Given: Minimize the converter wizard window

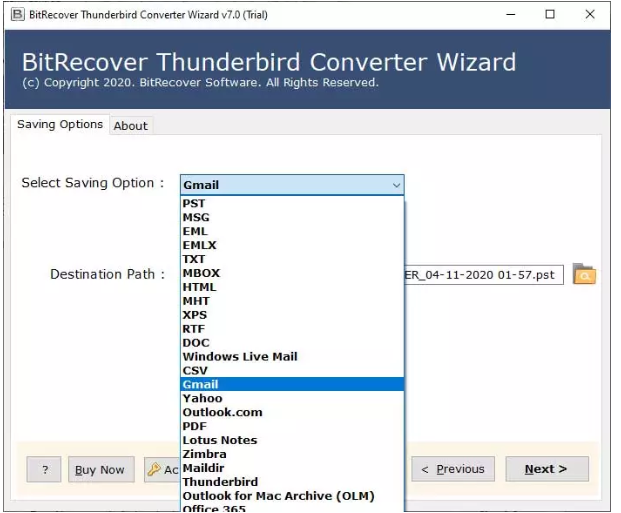Looking at the screenshot, I should click(511, 15).
